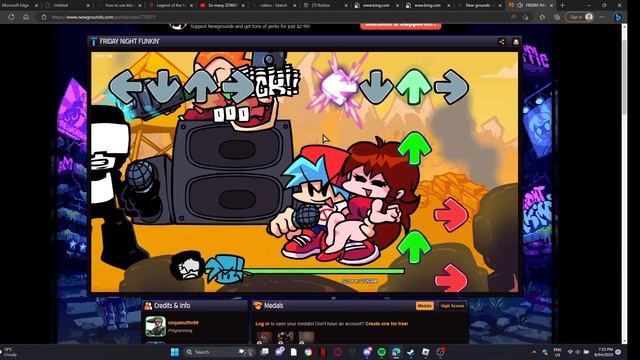
Task: Add this page to favorites with the star
Action: 542,17
